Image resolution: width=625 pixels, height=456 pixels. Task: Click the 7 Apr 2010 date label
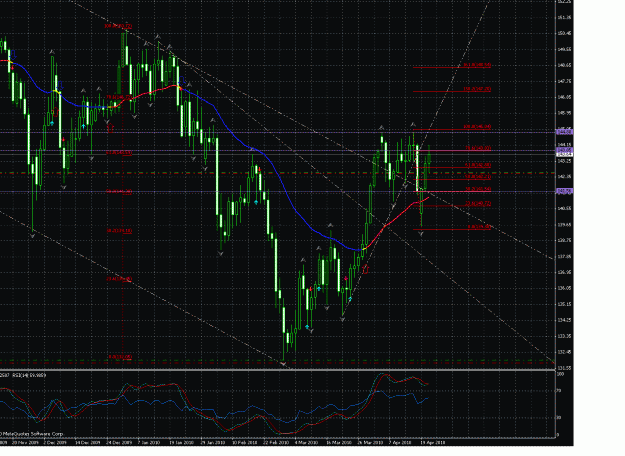400,442
